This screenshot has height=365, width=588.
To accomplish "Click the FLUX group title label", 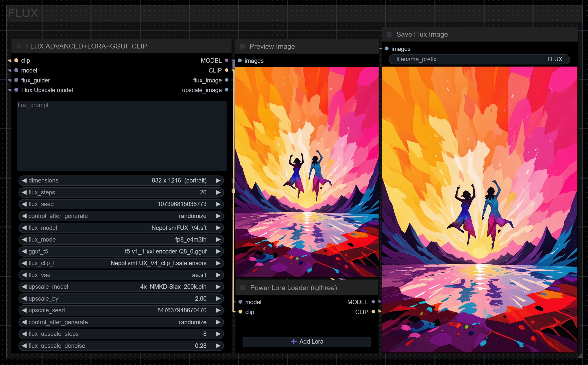I will click(23, 13).
